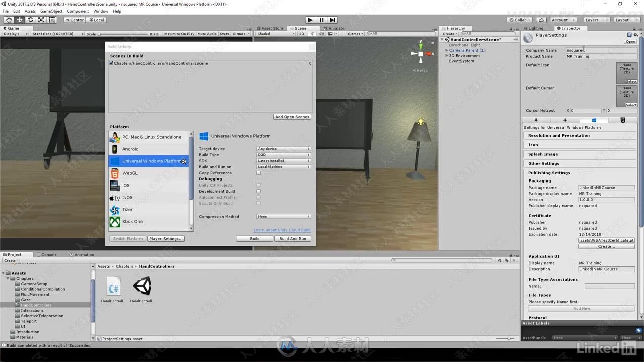The height and width of the screenshot is (362, 644).
Task: Open Layers dropdown
Action: pyautogui.click(x=597, y=20)
